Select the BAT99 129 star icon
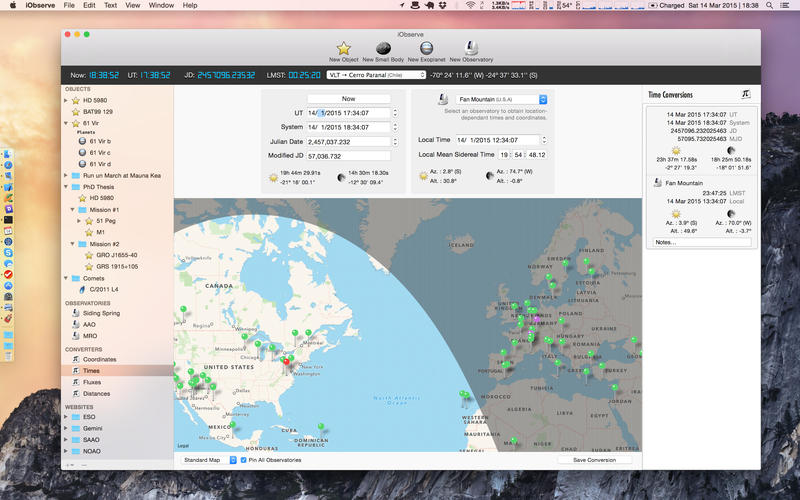This screenshot has width=800, height=500. [76, 112]
